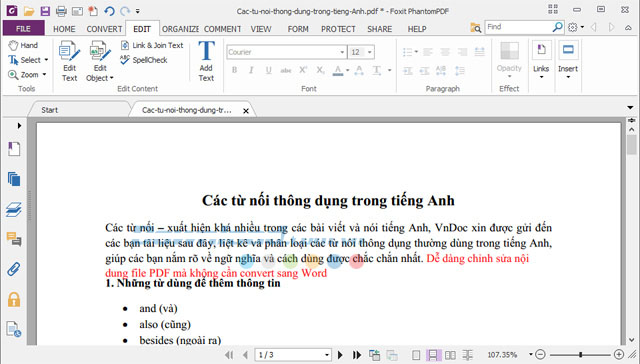Toggle strikethrough formatting
Screen dimensions: 640x364
pos(286,70)
